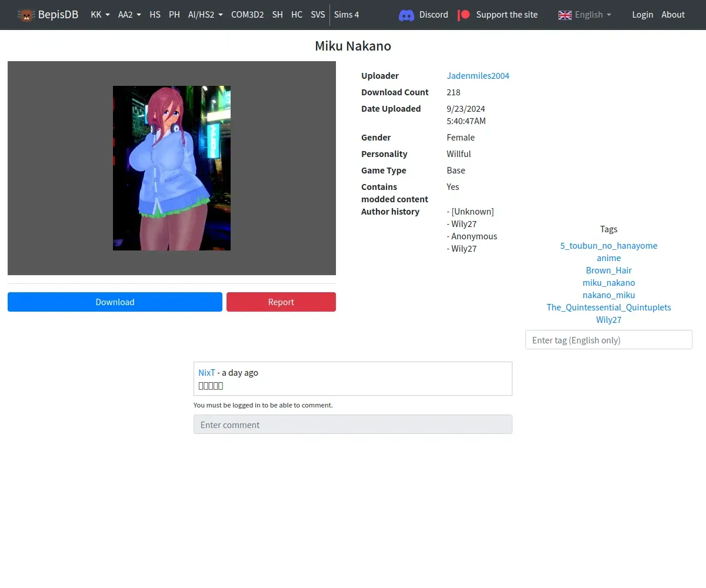Viewport: 706px width, 588px height.
Task: Go to the PH section
Action: click(174, 15)
